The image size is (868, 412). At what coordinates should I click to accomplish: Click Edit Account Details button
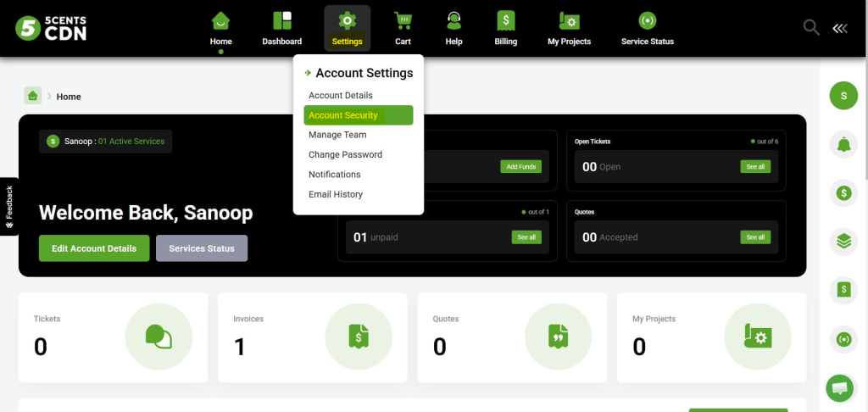click(x=94, y=248)
